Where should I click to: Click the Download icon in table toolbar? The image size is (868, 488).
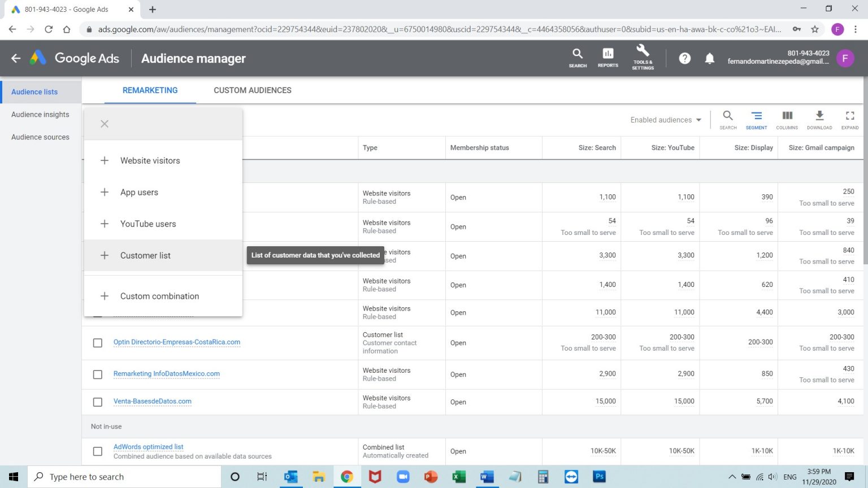(x=819, y=120)
